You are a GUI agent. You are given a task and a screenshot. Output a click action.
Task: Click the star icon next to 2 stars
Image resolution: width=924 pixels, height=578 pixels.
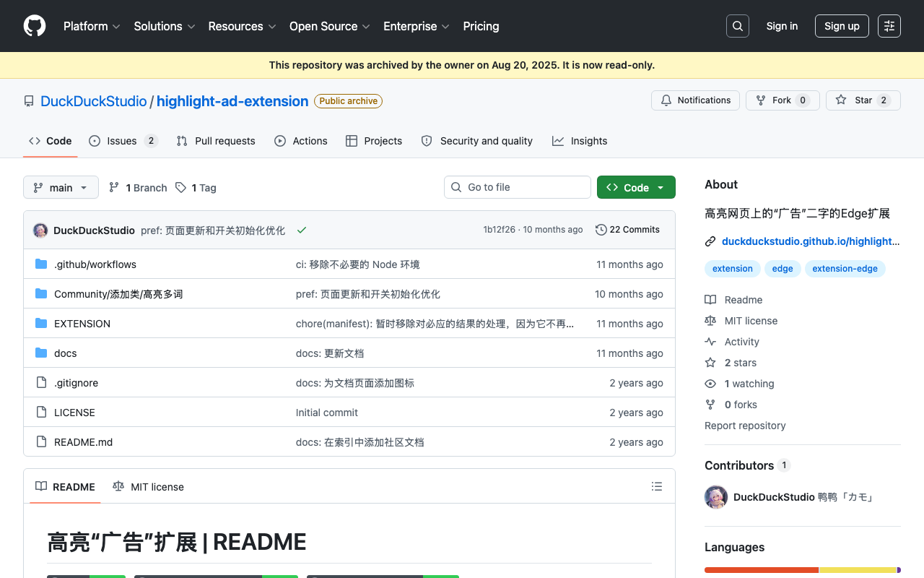pyautogui.click(x=710, y=363)
